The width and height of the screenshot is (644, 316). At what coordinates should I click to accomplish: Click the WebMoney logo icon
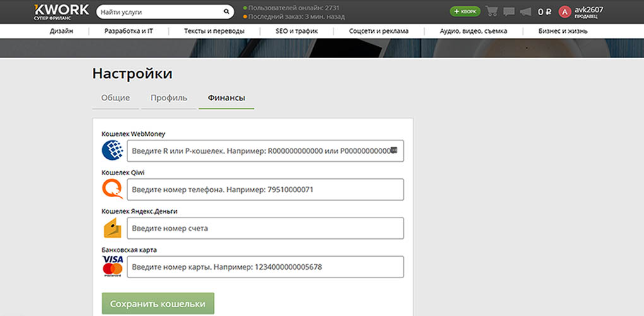(x=112, y=150)
